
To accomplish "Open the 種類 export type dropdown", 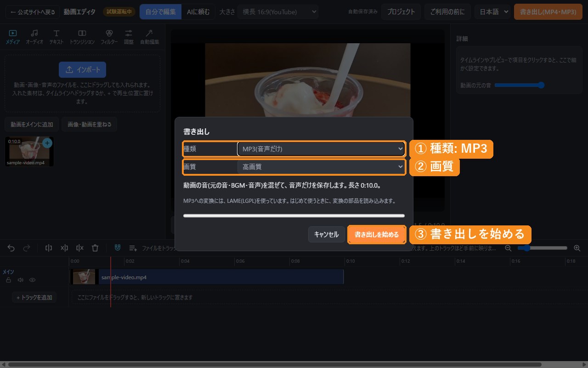I will (321, 149).
